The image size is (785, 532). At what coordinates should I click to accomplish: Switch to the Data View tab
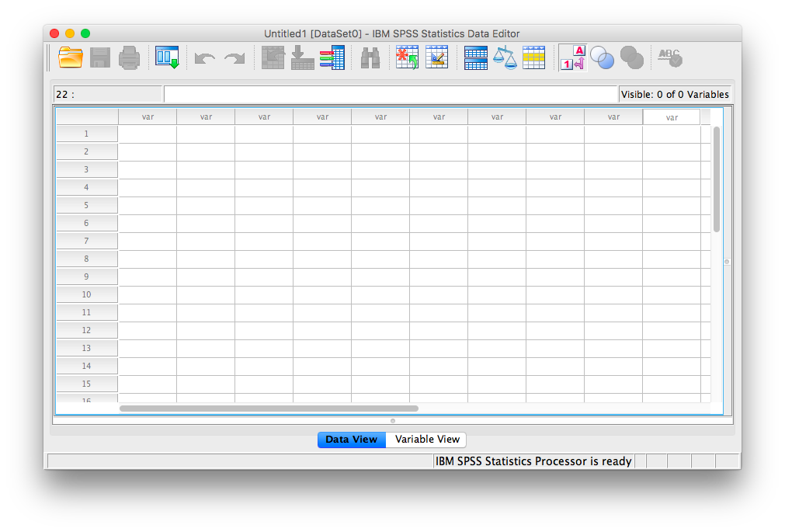pos(352,440)
